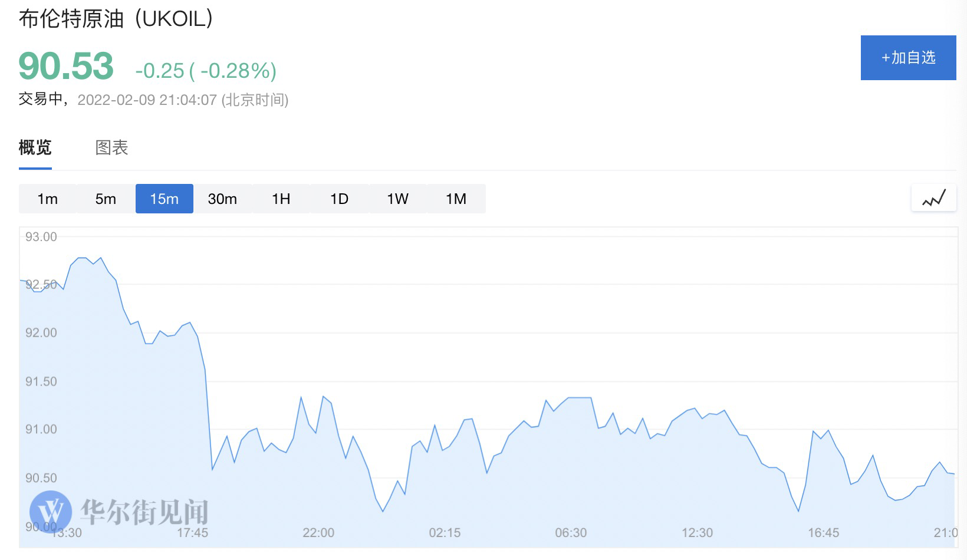The width and height of the screenshot is (967, 560).
Task: Select the 1m interval
Action: point(47,199)
